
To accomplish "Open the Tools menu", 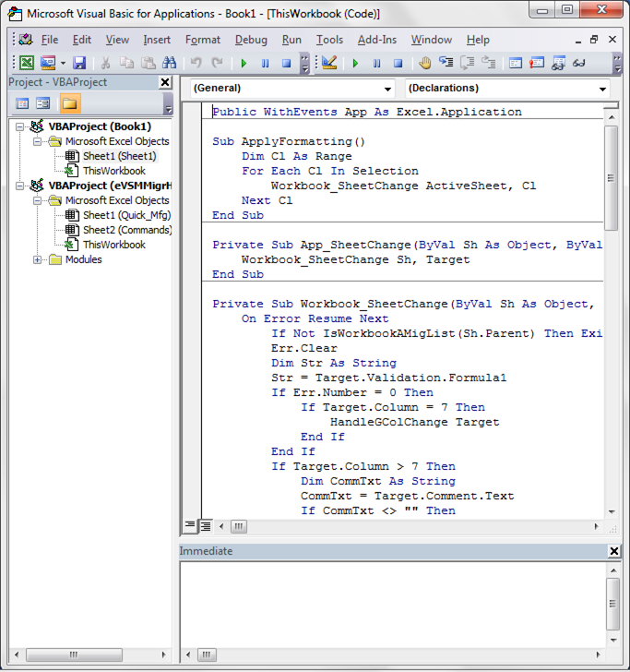I will [329, 40].
